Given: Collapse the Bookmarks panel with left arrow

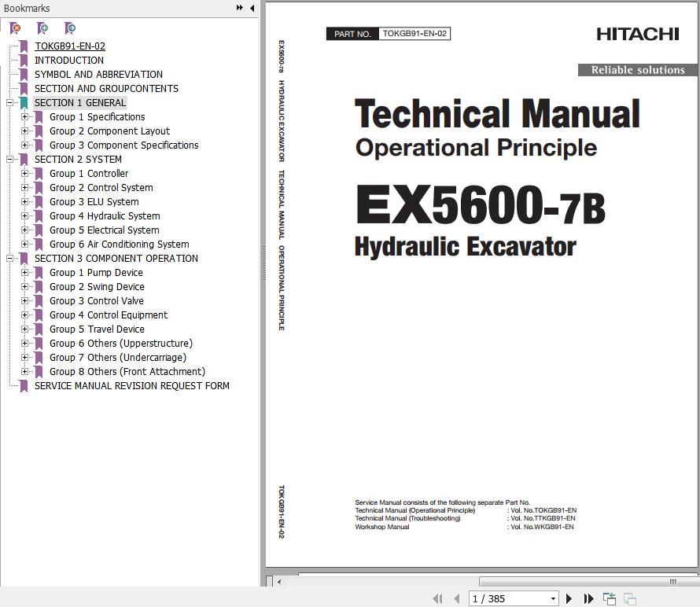Looking at the screenshot, I should [x=252, y=8].
